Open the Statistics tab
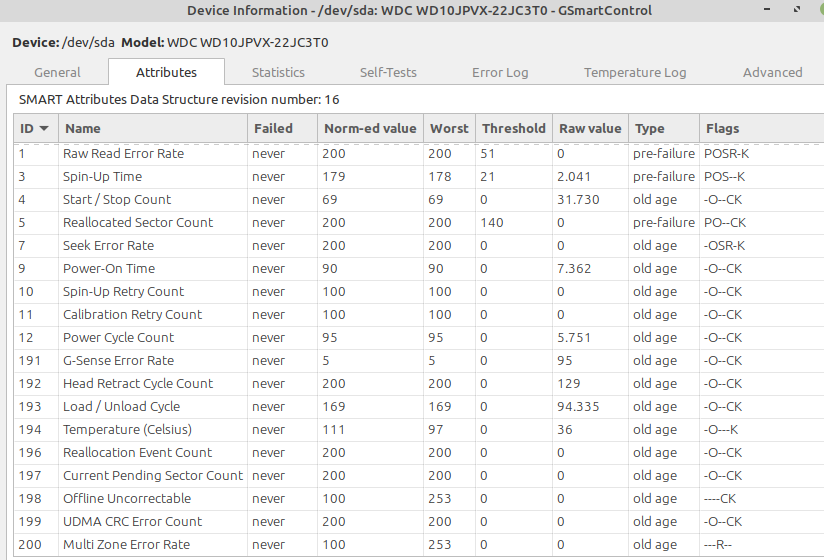824x560 pixels. (278, 72)
